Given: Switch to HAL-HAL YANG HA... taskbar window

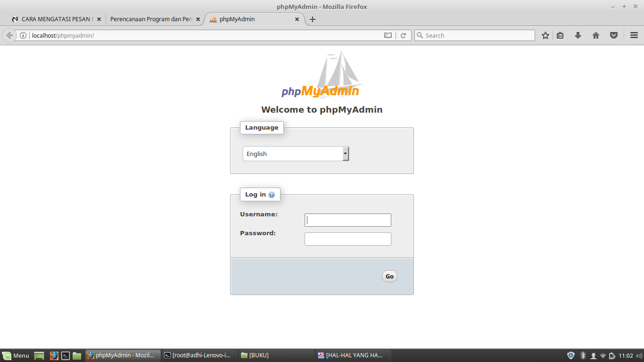Looking at the screenshot, I should click(353, 355).
